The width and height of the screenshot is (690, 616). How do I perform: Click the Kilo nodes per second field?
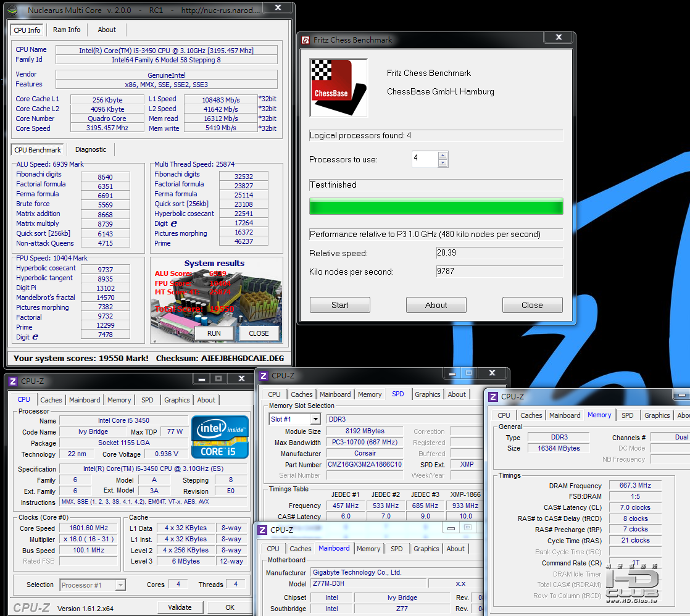click(499, 272)
